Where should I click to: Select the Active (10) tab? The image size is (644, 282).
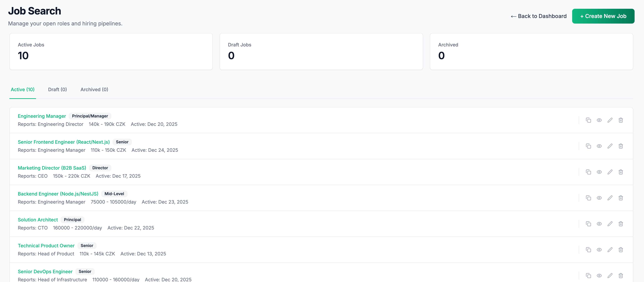click(x=23, y=90)
